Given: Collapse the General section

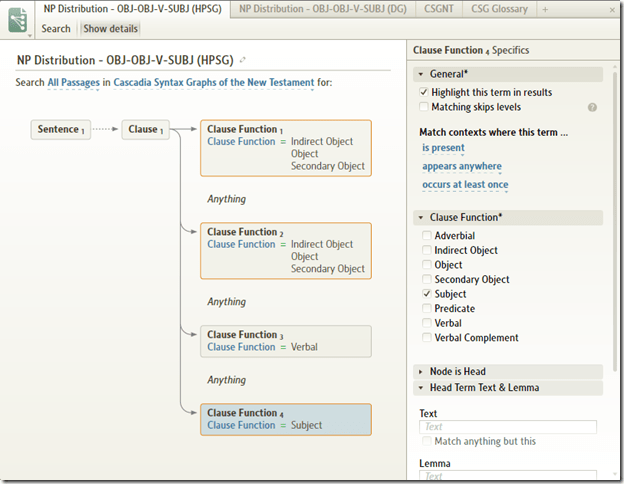Looking at the screenshot, I should pos(420,74).
